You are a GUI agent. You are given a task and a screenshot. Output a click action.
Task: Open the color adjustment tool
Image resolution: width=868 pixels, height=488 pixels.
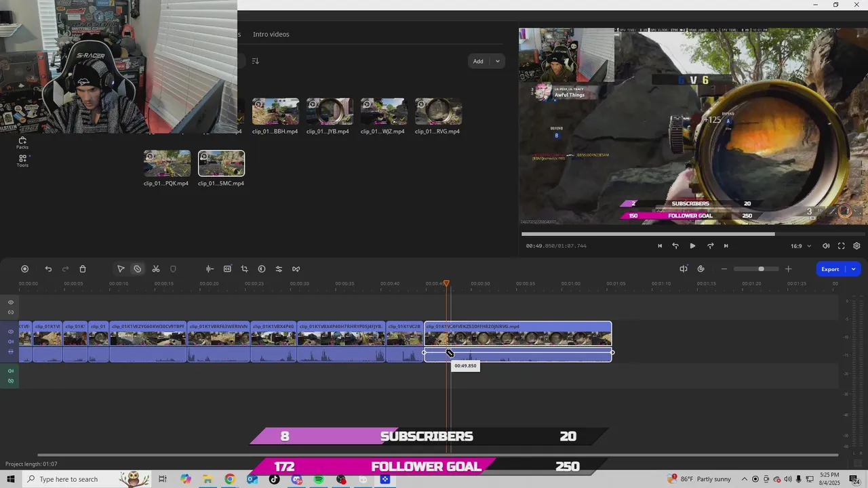point(262,269)
